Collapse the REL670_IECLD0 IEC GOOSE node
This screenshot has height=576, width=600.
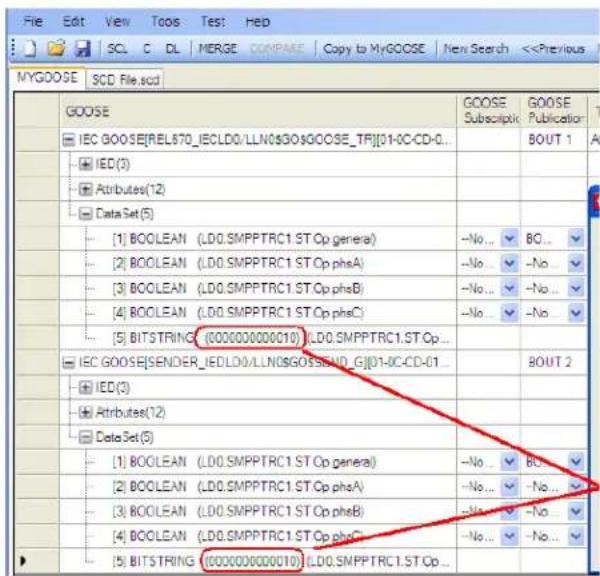tap(68, 140)
